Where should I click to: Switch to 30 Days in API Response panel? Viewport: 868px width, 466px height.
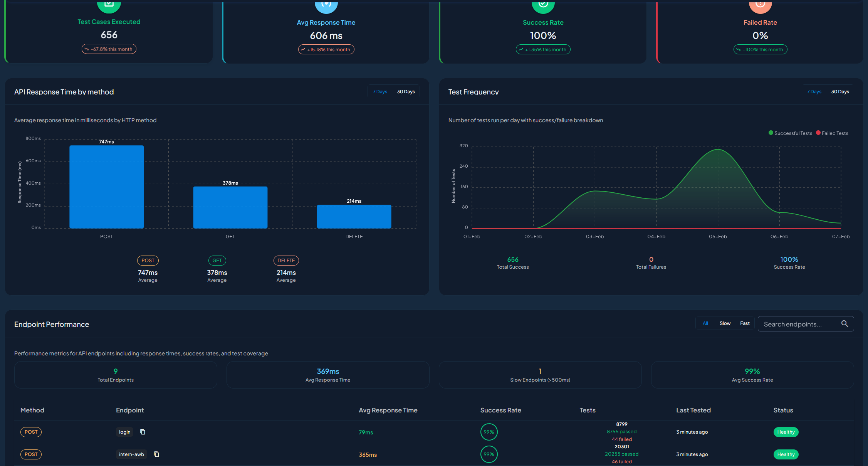pyautogui.click(x=406, y=91)
